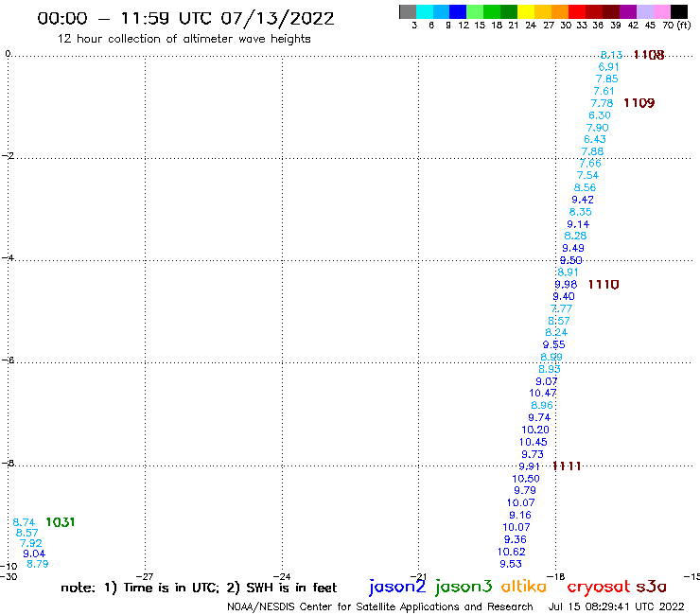Click the jason2 satellite legend label
The width and height of the screenshot is (700, 615).
[397, 587]
